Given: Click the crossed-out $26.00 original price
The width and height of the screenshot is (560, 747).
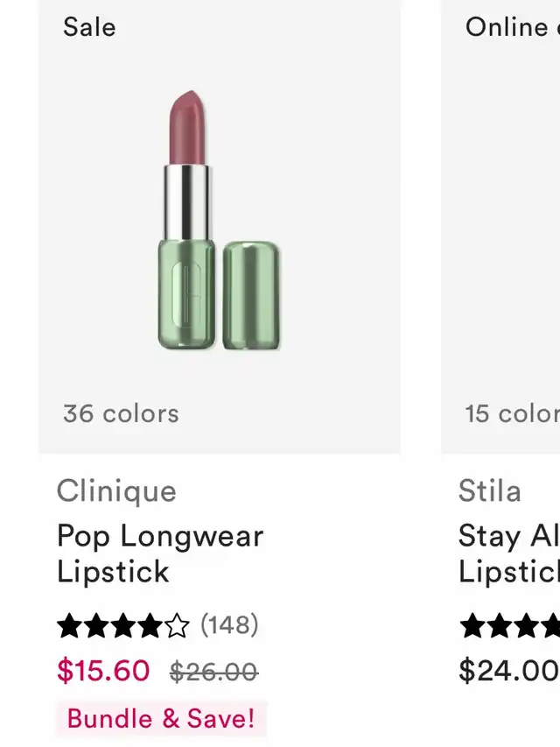Looking at the screenshot, I should (x=213, y=672).
